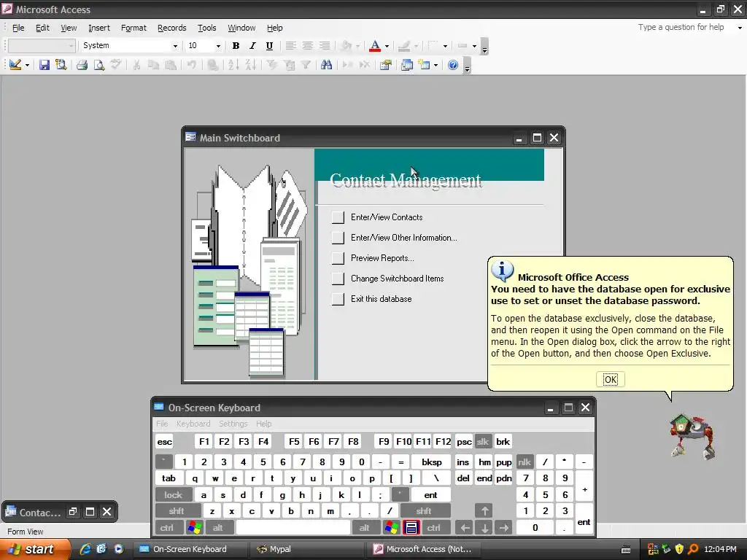Viewport: 747px width, 560px height.
Task: Click OK in the Access message balloon
Action: (611, 379)
